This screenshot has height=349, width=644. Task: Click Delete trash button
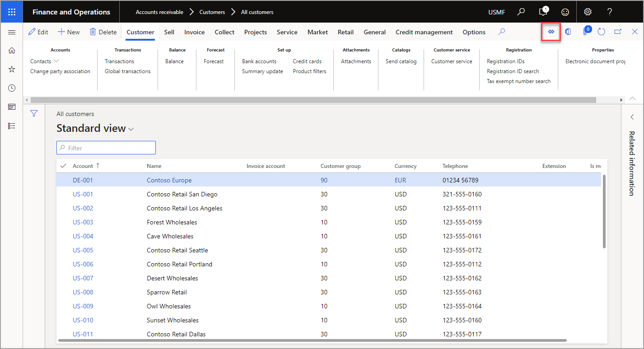[x=103, y=32]
